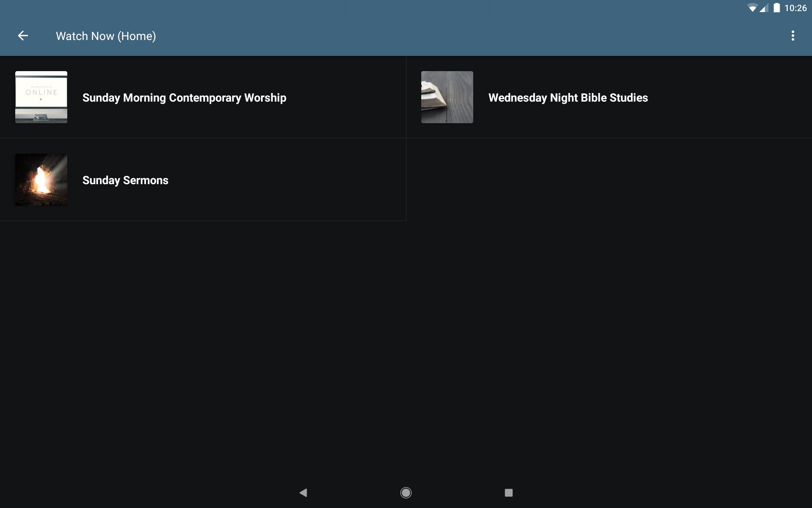Viewport: 812px width, 508px height.
Task: Tap the back arrow in the header
Action: pyautogui.click(x=23, y=36)
